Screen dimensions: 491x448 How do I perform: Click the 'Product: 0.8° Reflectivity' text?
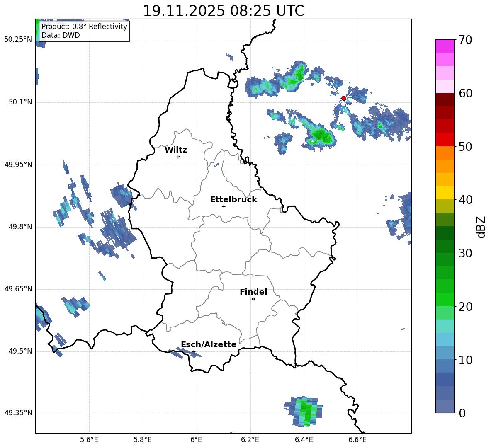84,26
